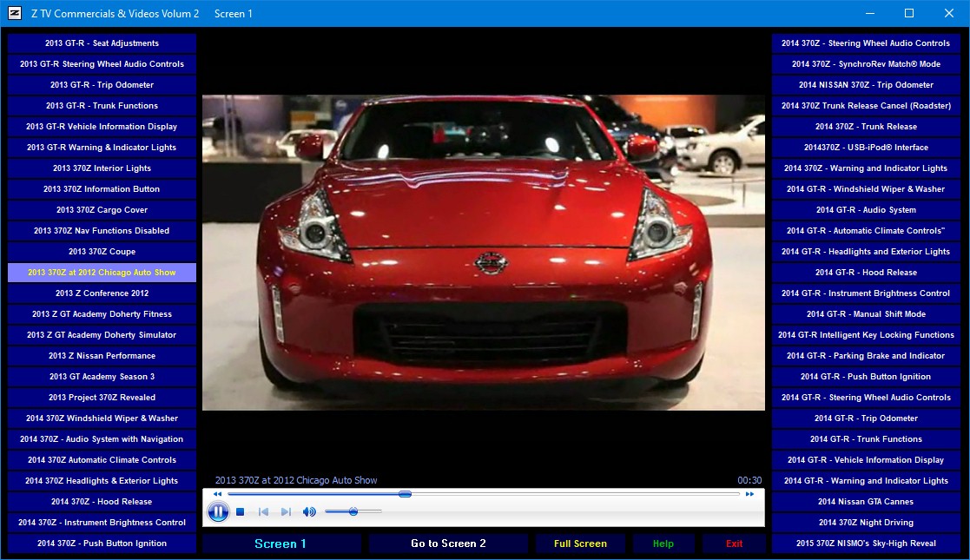Select 2014 370Z - Instrument Brightness Control

point(102,523)
